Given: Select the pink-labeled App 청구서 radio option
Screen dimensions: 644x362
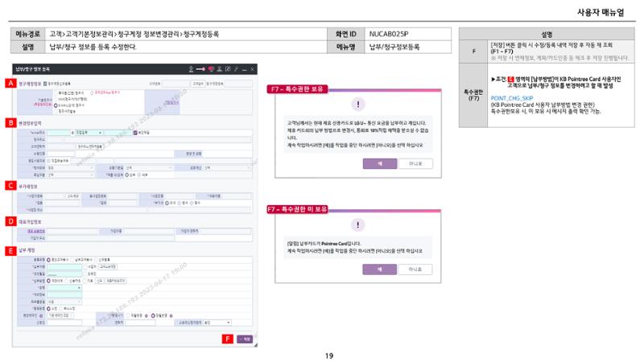Looking at the screenshot, I should [x=92, y=93].
